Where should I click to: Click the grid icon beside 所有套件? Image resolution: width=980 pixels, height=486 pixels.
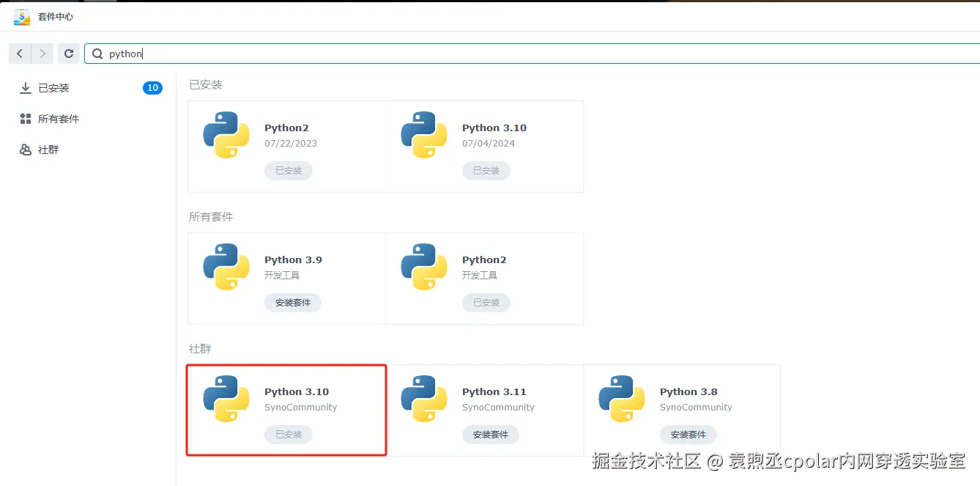[x=26, y=119]
